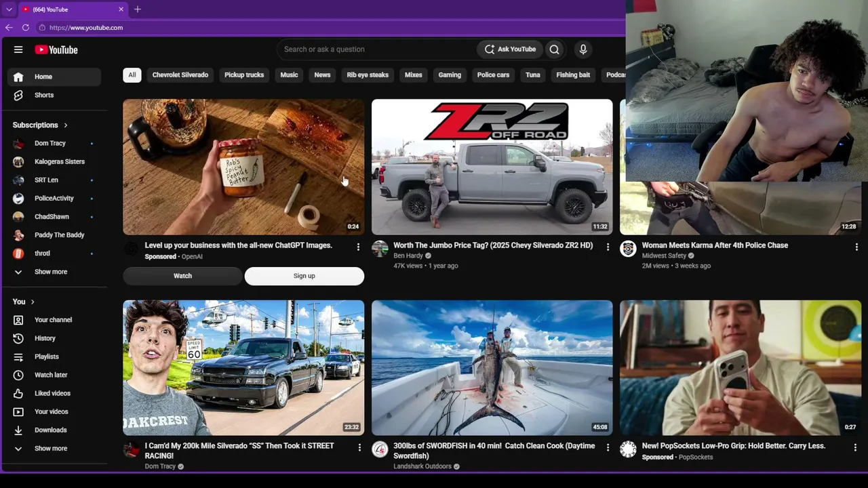The width and height of the screenshot is (868, 488).
Task: Open the throtl channel avatar
Action: click(x=18, y=253)
